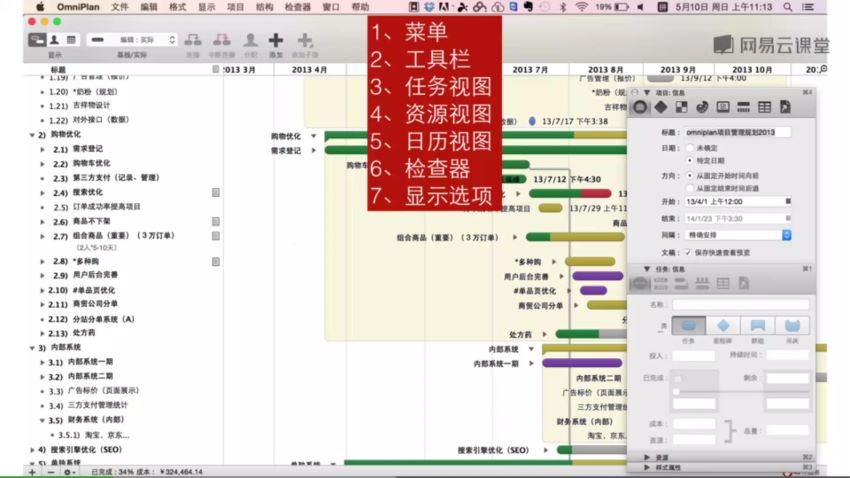Select the project info circle inspector icon

coord(640,107)
